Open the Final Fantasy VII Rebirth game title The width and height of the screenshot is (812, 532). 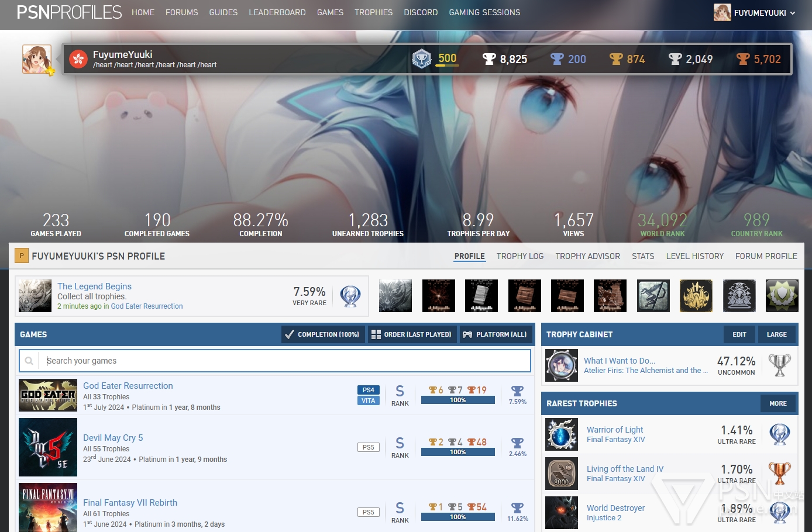pos(130,503)
